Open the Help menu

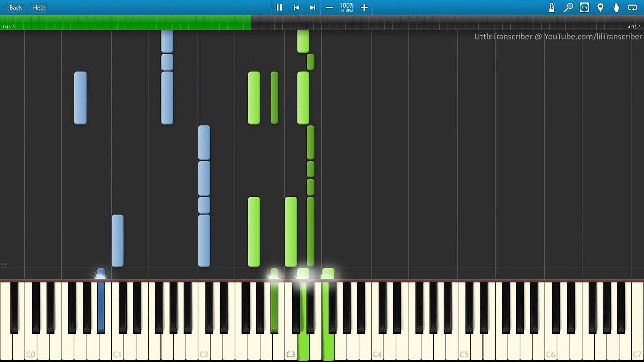pos(39,8)
